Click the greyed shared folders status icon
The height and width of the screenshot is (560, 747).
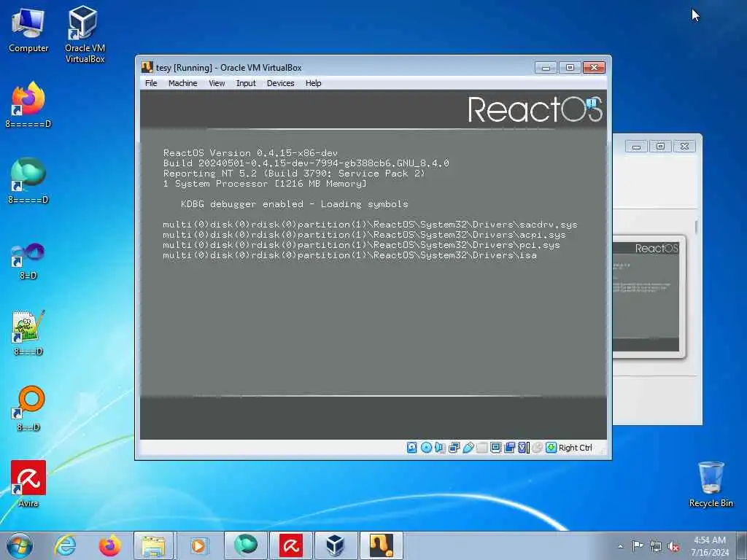pos(481,448)
